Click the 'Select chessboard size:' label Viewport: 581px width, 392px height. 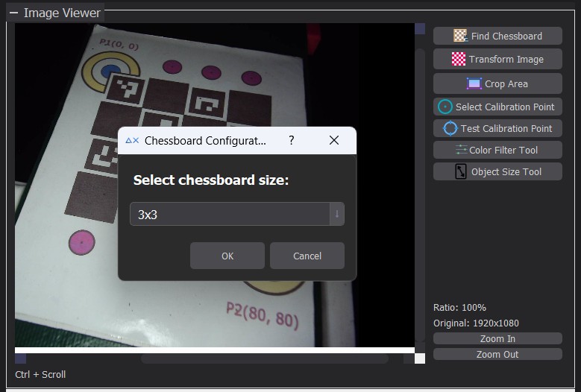pos(211,180)
